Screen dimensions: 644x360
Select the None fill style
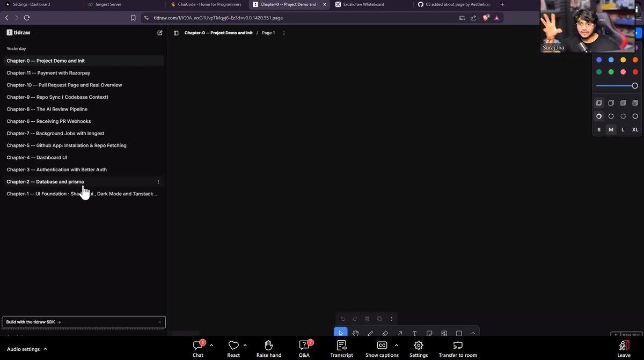point(599,102)
